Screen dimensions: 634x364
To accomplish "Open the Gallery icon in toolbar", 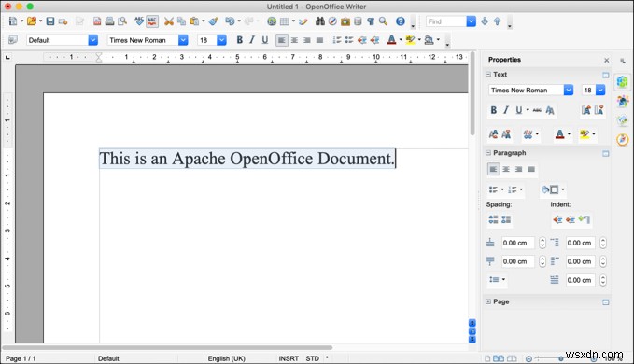I will 345,21.
